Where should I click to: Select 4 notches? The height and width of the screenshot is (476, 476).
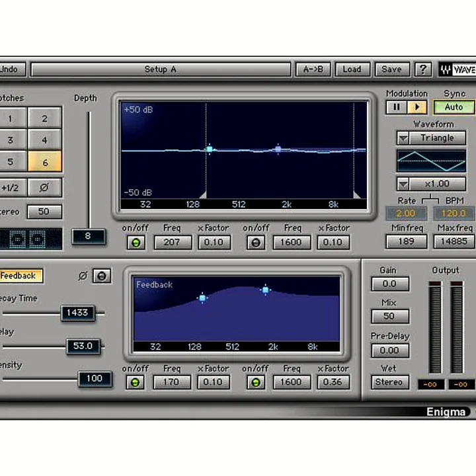click(x=45, y=140)
